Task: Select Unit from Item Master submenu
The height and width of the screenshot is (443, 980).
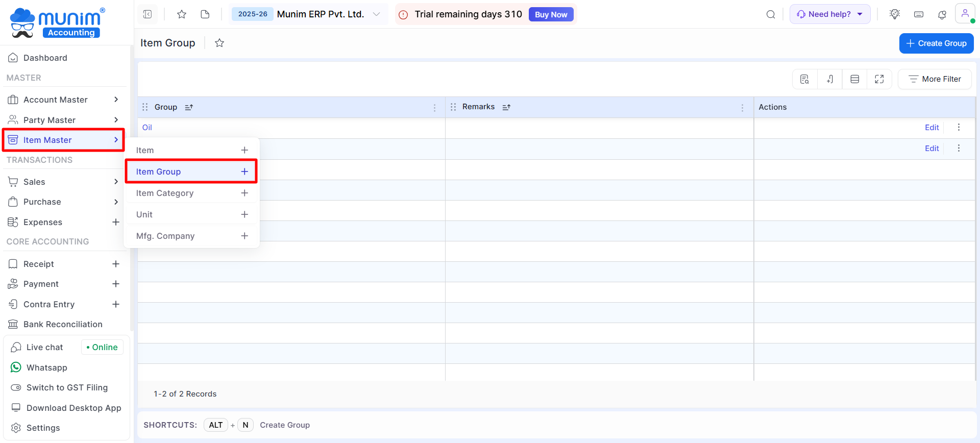Action: click(x=144, y=214)
